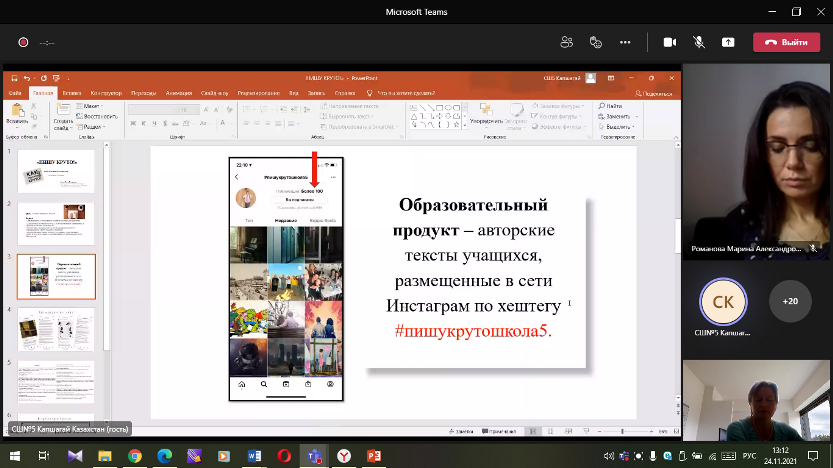Image resolution: width=833 pixels, height=468 pixels.
Task: Click the bottom-right participant video tile
Action: (757, 399)
